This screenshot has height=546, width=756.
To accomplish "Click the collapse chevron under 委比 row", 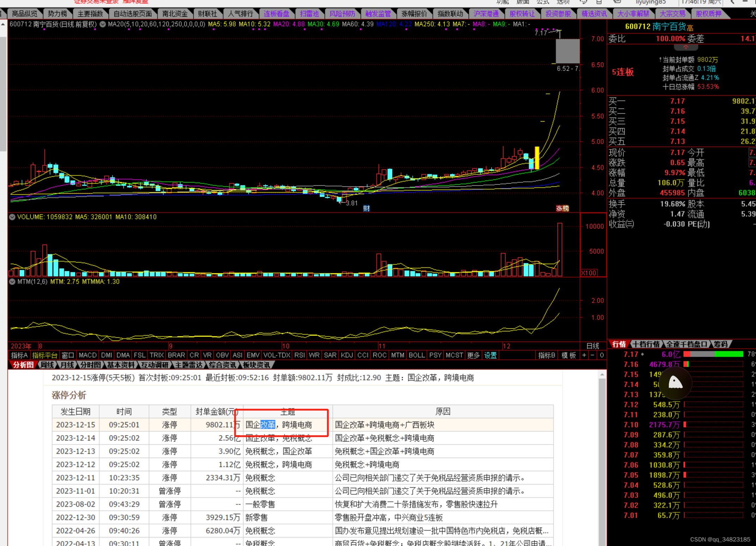I will (685, 47).
